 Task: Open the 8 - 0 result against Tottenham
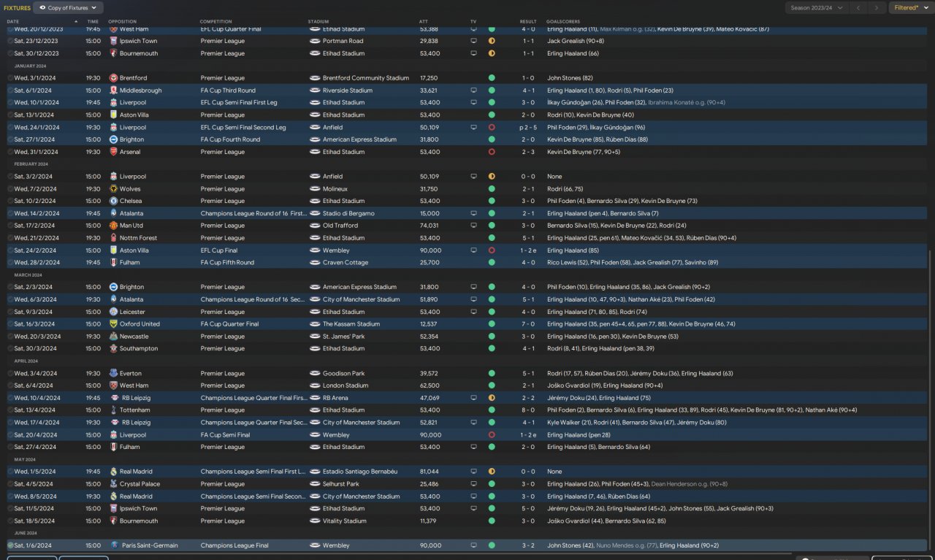pos(528,410)
